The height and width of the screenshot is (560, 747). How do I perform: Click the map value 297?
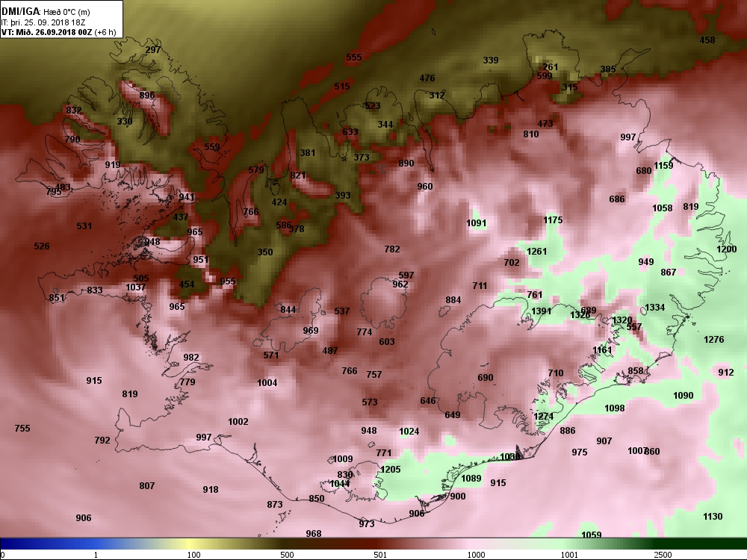pyautogui.click(x=153, y=50)
